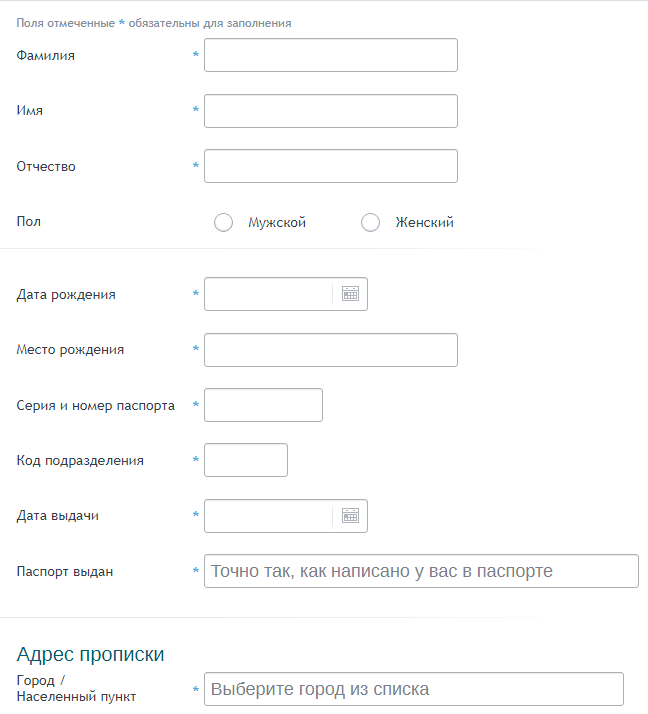Click the Адрес прописки heading
The height and width of the screenshot is (714, 648).
click(x=90, y=654)
